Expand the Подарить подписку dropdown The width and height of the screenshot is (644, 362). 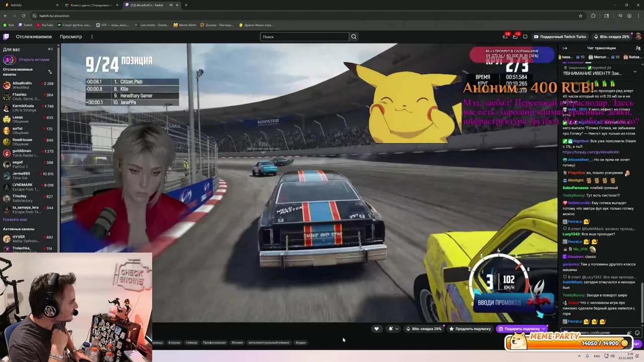544,329
